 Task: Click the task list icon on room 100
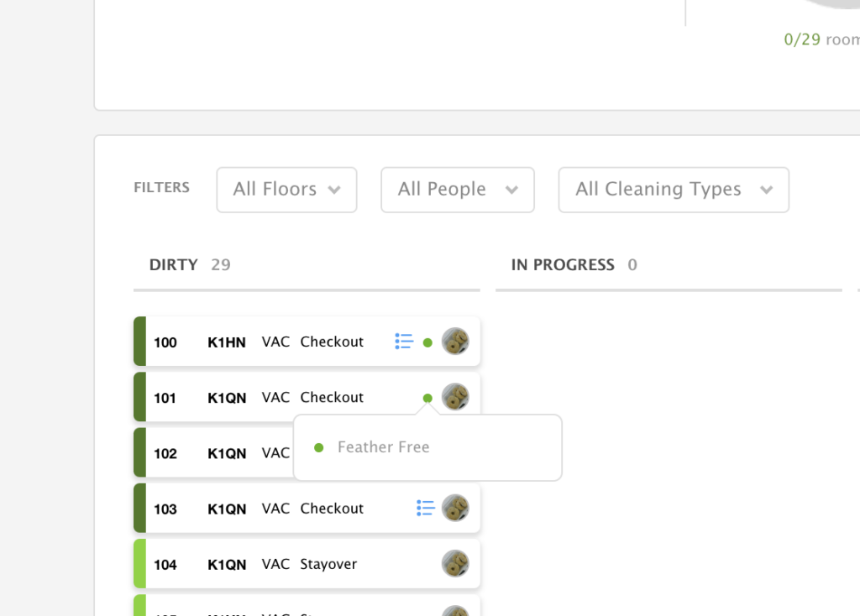pos(404,342)
